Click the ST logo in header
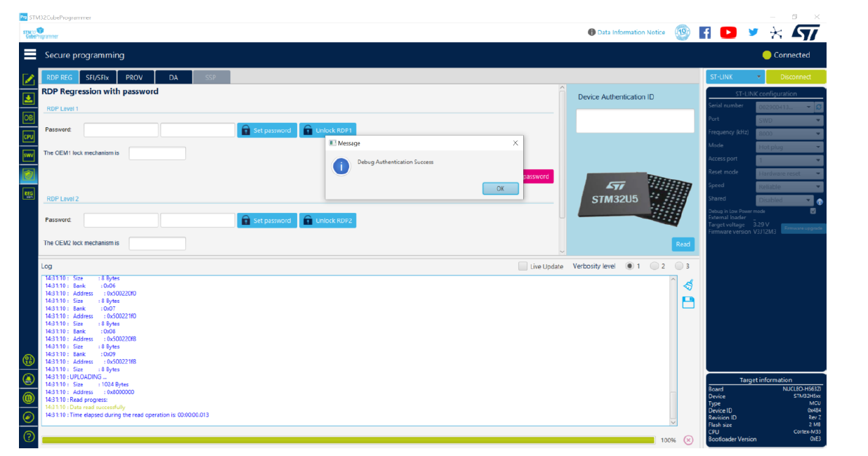This screenshot has width=868, height=456. point(805,32)
